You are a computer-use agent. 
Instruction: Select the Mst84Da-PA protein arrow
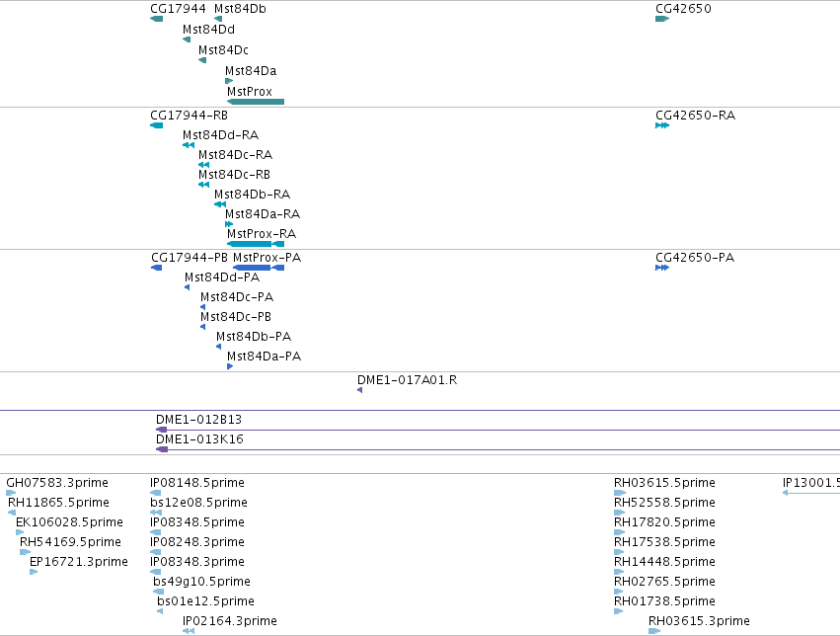(x=230, y=366)
